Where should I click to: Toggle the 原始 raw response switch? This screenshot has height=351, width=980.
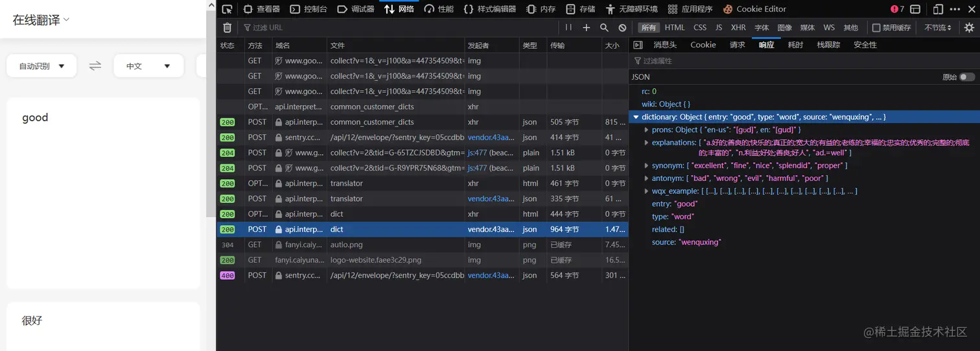tap(967, 77)
